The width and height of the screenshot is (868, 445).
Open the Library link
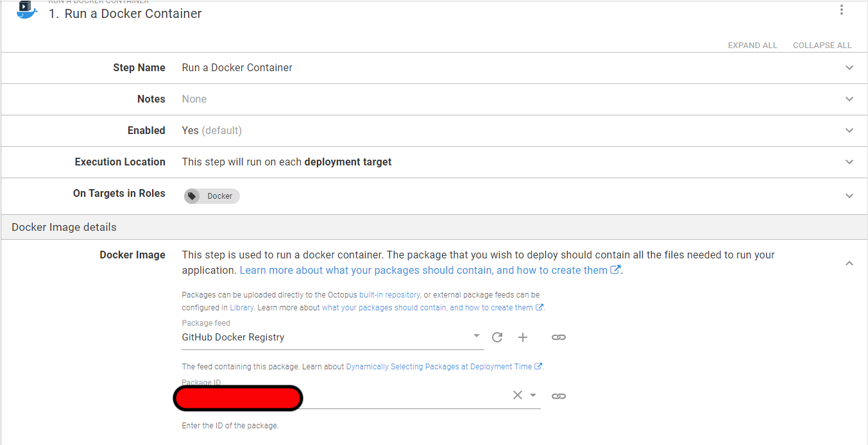[242, 307]
